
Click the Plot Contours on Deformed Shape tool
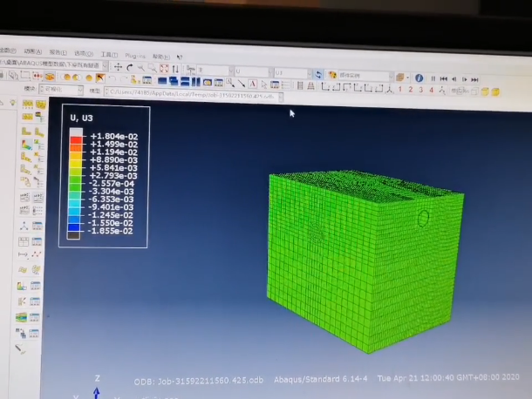[27, 145]
